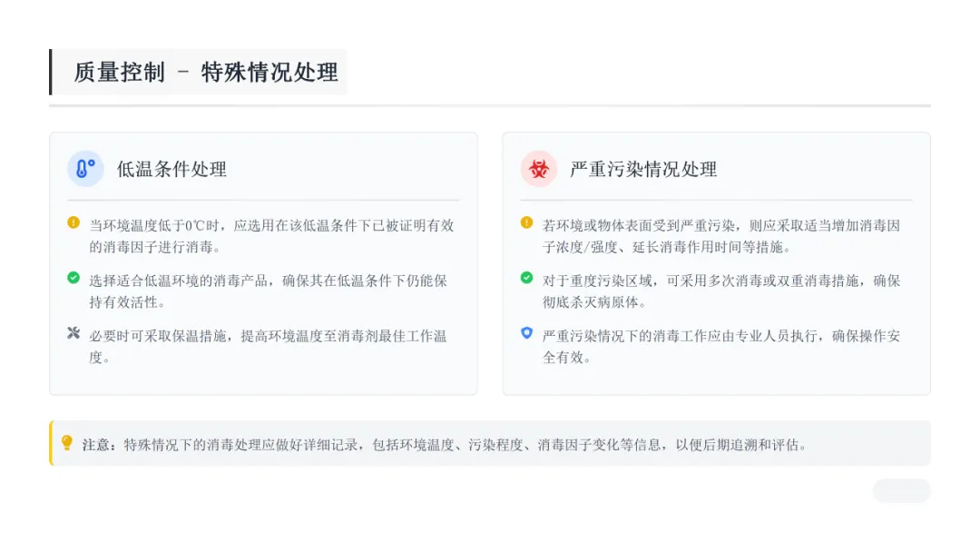Click the orange exclamation icon beside 当环境温度低于0℃时

pyautogui.click(x=73, y=222)
